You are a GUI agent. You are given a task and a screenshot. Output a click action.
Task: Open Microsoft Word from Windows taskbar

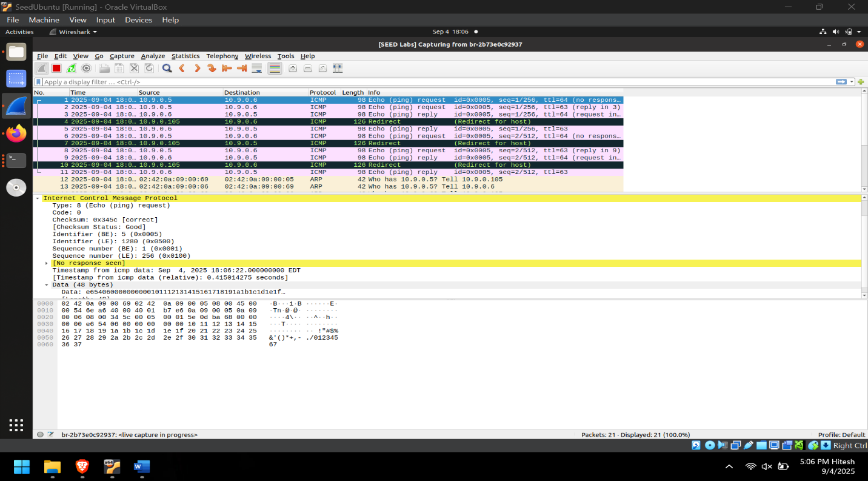coord(141,466)
